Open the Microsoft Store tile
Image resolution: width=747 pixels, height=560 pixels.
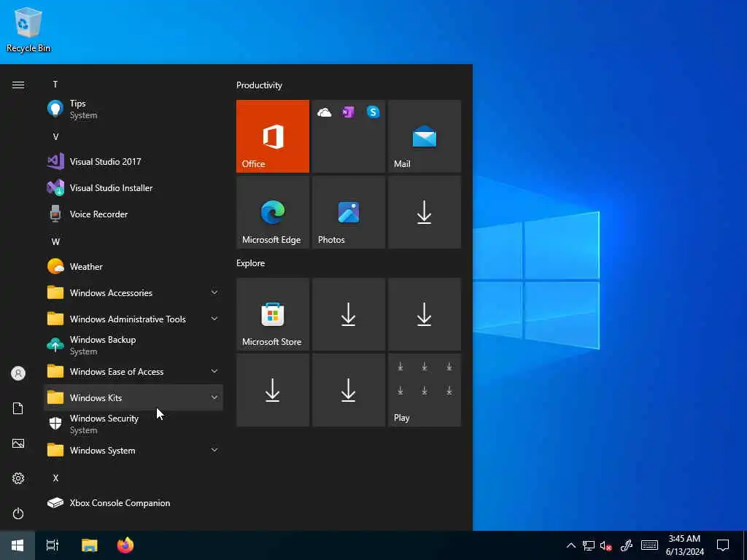pos(273,314)
